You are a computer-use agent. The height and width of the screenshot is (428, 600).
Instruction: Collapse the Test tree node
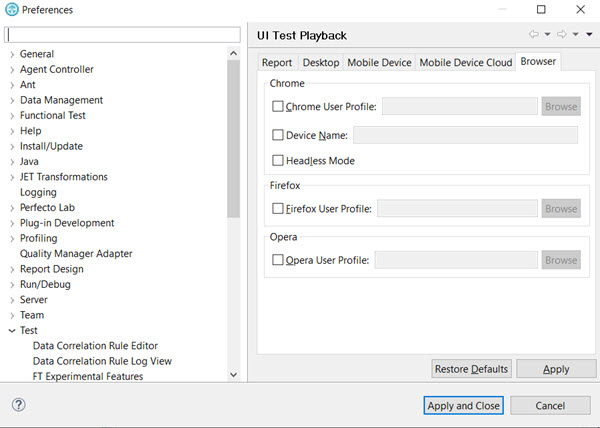[x=12, y=330]
